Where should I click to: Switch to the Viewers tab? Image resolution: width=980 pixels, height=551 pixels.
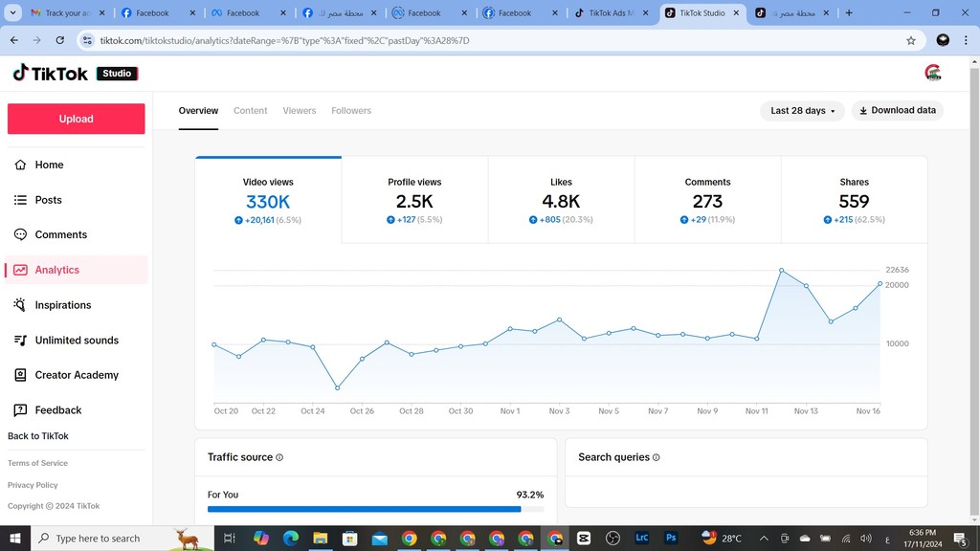click(x=300, y=111)
